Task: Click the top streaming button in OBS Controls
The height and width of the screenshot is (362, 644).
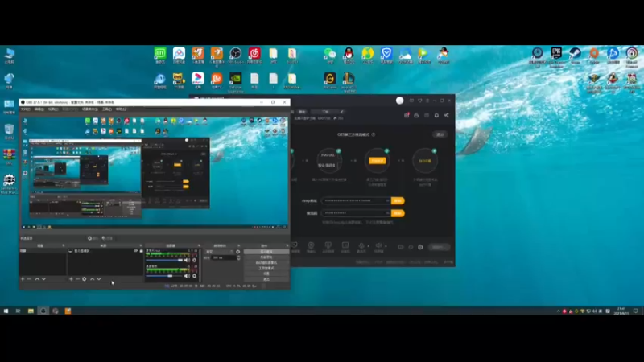Action: (266, 252)
